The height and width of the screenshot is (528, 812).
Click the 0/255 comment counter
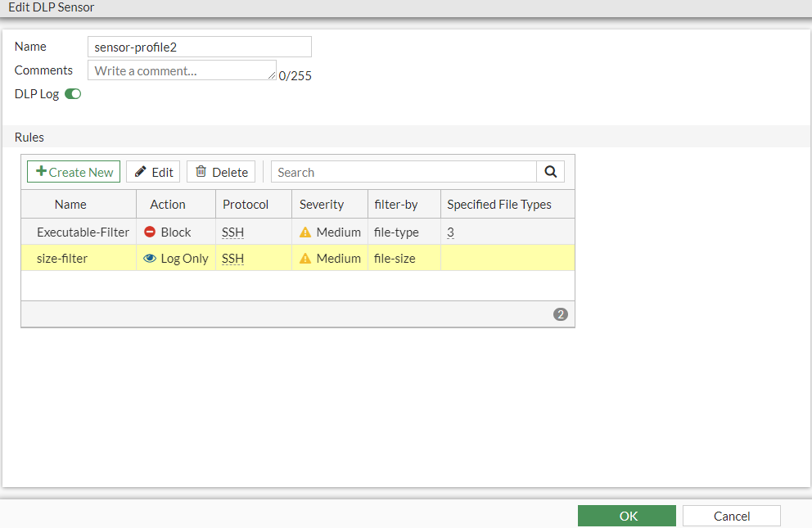click(295, 75)
